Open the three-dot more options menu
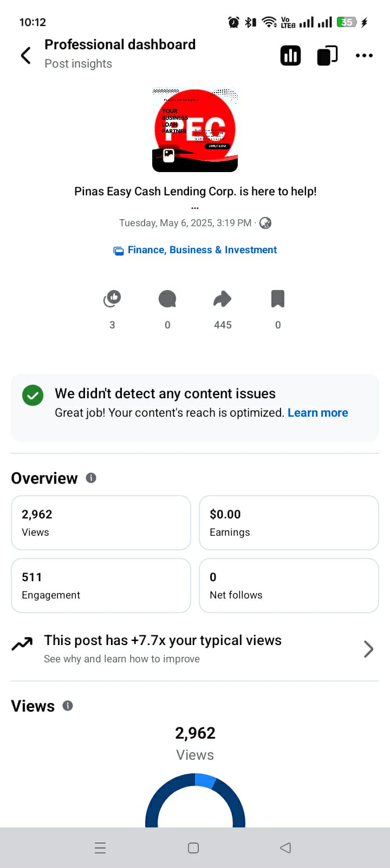 click(364, 55)
